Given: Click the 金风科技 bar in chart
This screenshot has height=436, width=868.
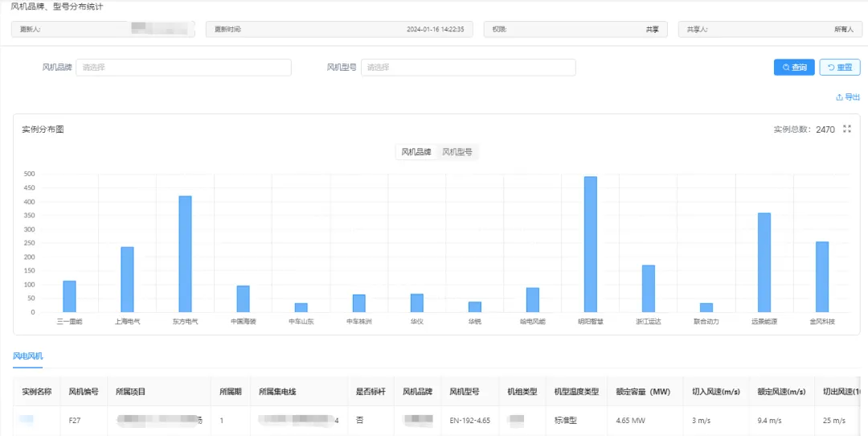Looking at the screenshot, I should click(822, 277).
